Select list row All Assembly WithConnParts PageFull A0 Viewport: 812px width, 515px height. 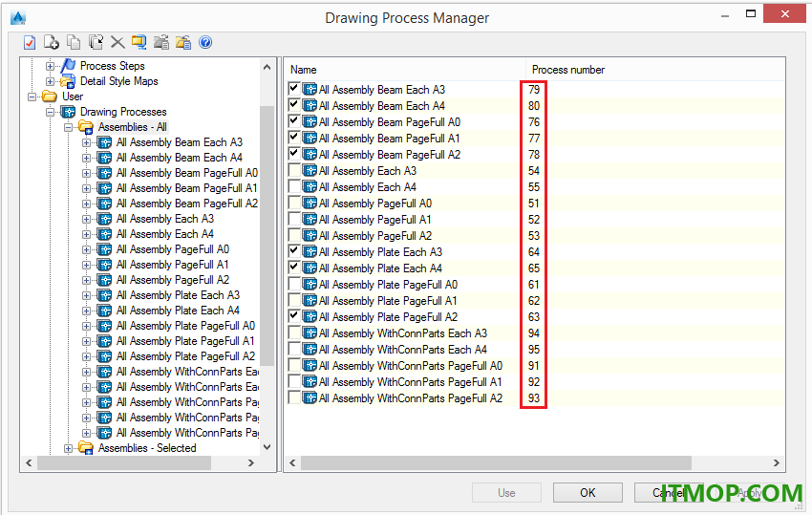pyautogui.click(x=411, y=366)
